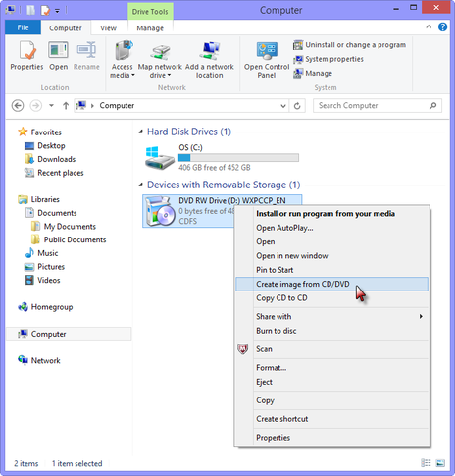Open the Access media dropdown arrow

(133, 75)
